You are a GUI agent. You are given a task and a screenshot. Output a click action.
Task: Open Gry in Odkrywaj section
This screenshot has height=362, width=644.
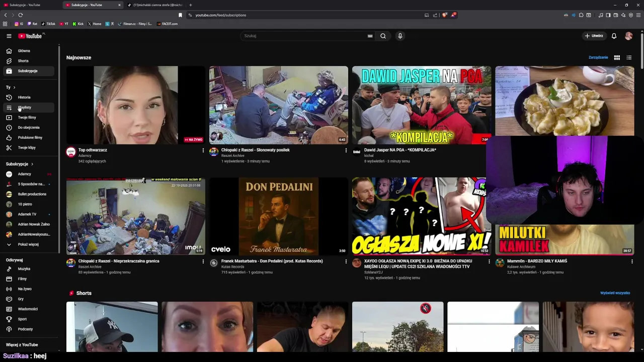point(28,299)
